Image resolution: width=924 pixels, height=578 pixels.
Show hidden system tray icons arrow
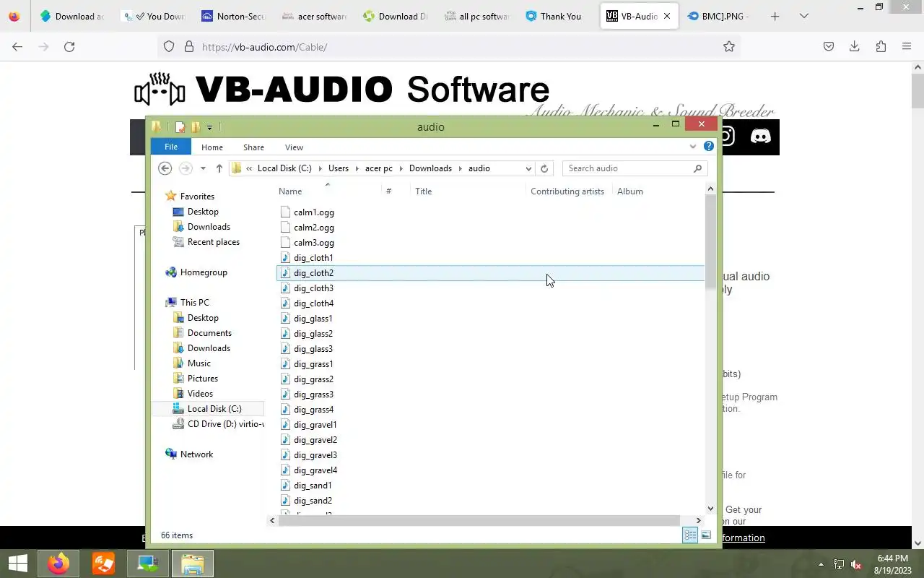[x=821, y=564]
